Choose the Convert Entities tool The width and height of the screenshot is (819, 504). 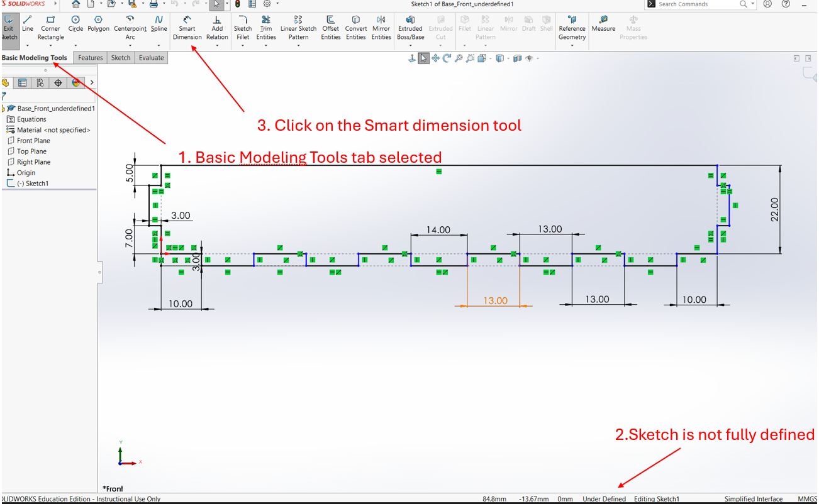point(355,28)
